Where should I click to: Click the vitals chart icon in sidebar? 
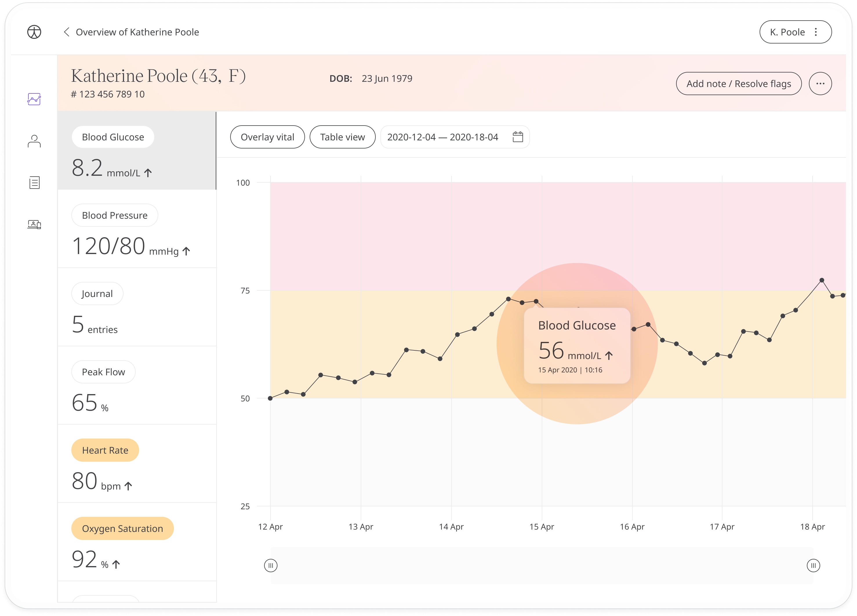[x=35, y=100]
